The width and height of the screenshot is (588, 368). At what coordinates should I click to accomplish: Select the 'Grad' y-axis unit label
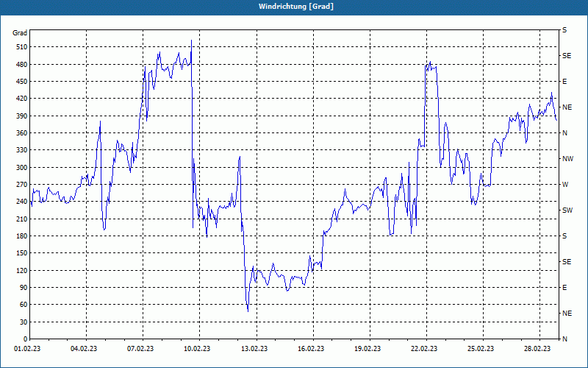click(x=20, y=33)
